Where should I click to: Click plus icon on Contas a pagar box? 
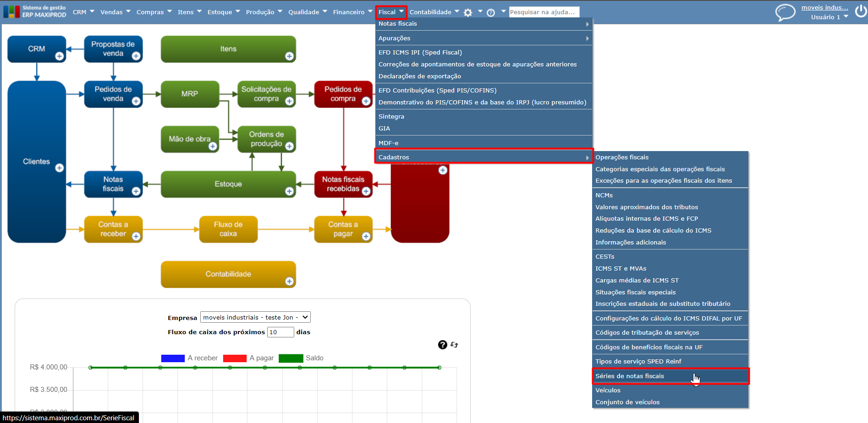pyautogui.click(x=366, y=236)
